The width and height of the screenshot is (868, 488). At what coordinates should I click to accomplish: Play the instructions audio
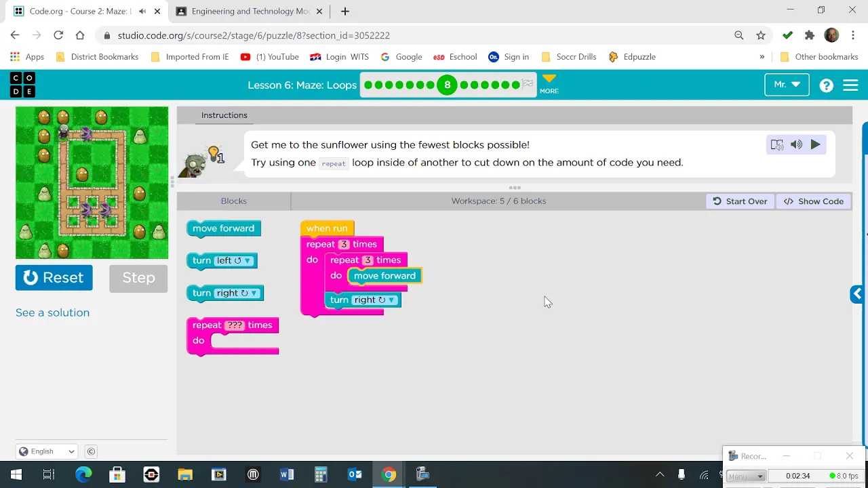click(815, 144)
